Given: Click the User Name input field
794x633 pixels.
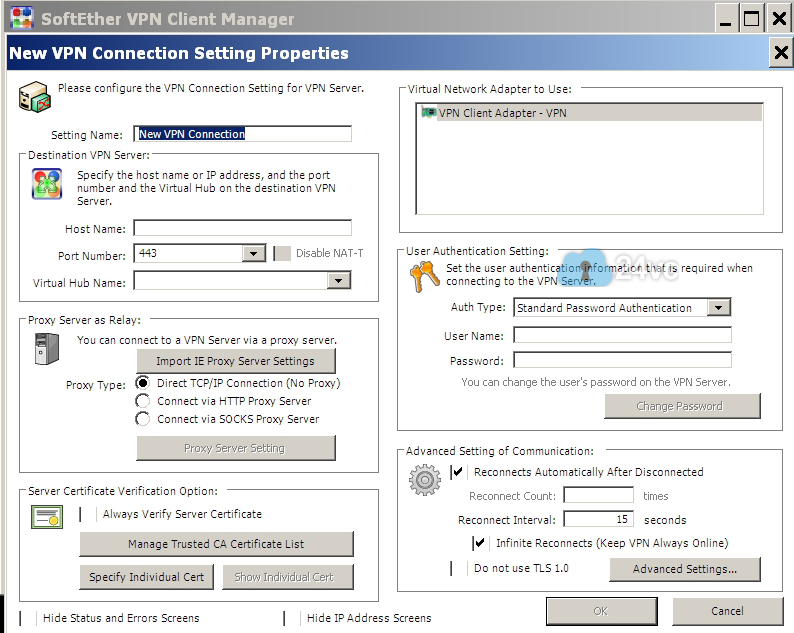Looking at the screenshot, I should 622,335.
